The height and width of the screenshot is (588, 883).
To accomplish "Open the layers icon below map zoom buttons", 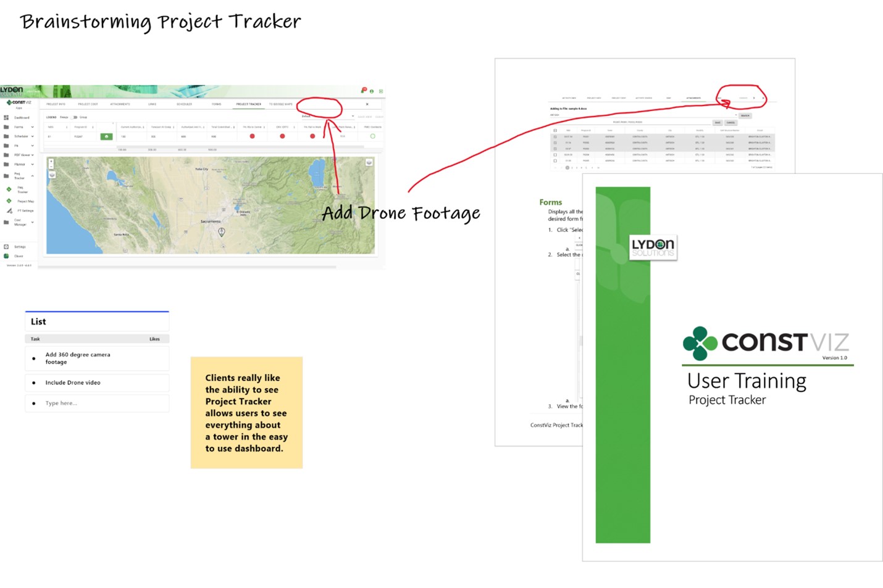I will [x=52, y=175].
